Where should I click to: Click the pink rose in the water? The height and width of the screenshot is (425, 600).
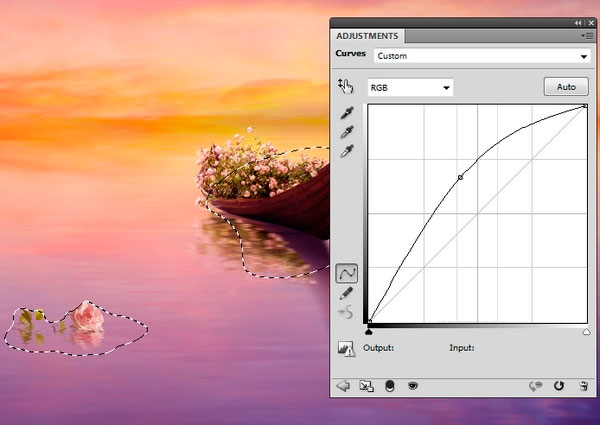click(88, 316)
